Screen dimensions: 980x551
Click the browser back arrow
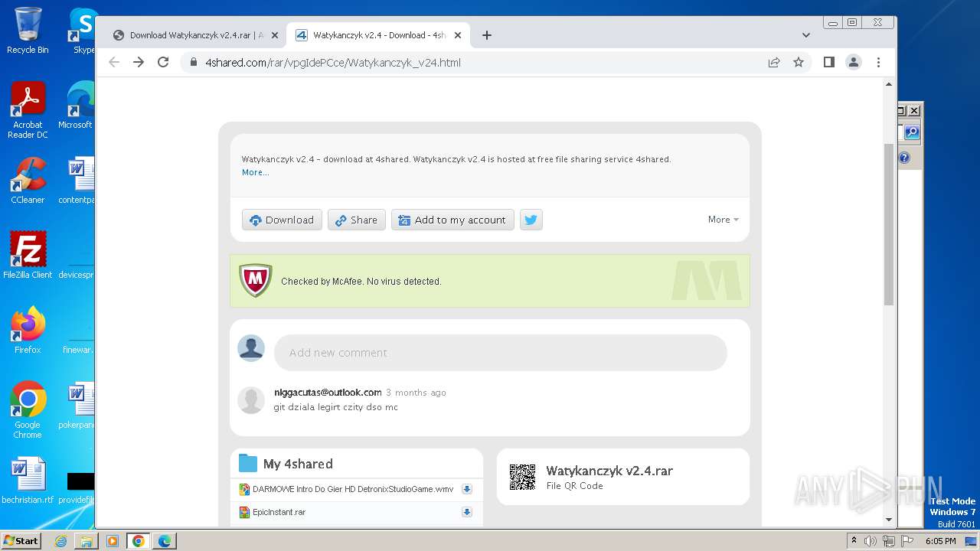tap(114, 62)
